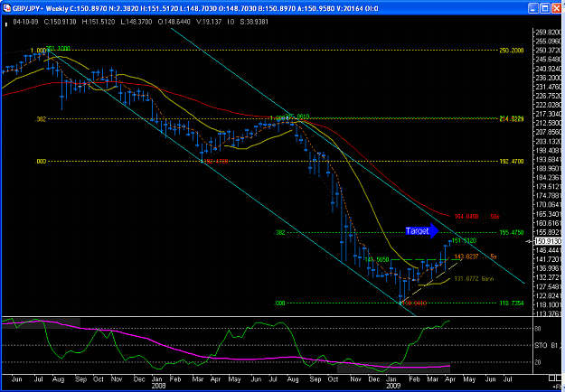Click the green 151.5120 high label
Image resolution: width=565 pixels, height=392 pixels.
tap(464, 240)
